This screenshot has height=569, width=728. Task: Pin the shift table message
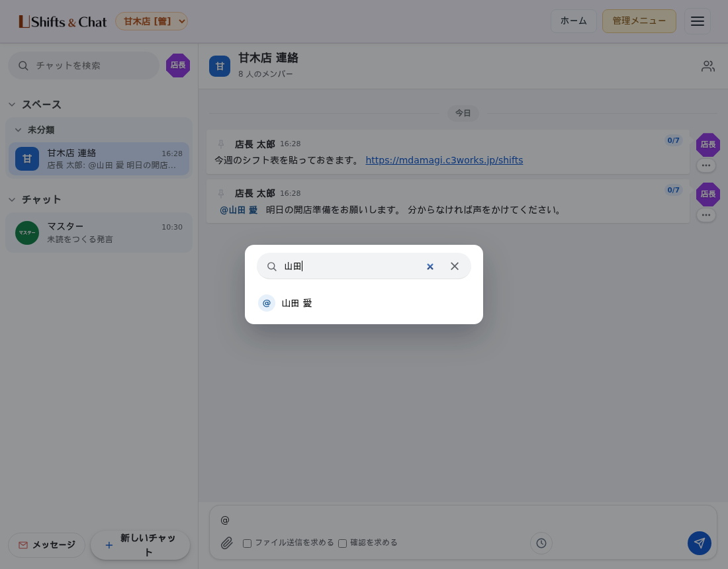[x=222, y=144]
